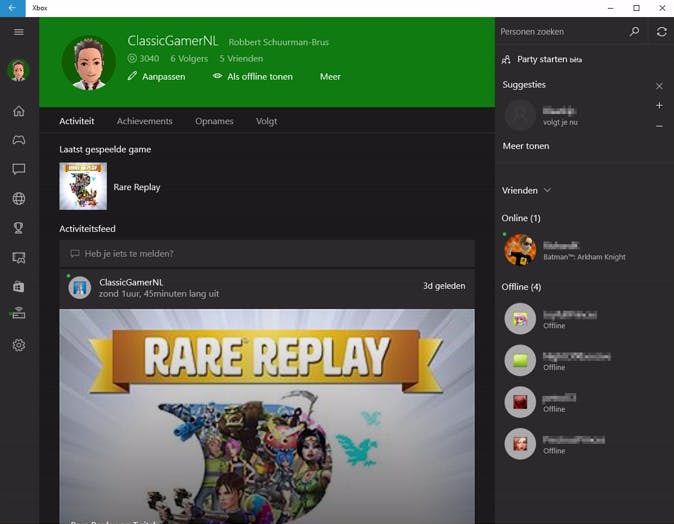This screenshot has height=524, width=674.
Task: Click the Heb je iets te melden? field
Action: (x=267, y=254)
